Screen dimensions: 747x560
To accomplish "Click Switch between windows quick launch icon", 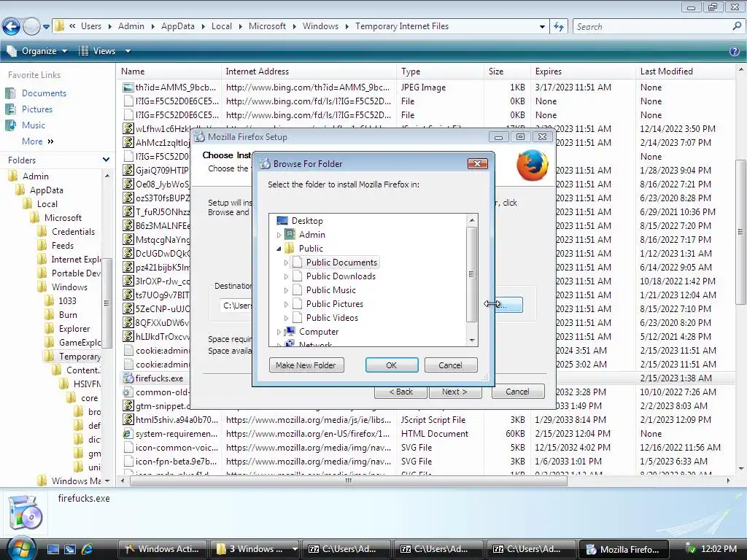I will 70,549.
